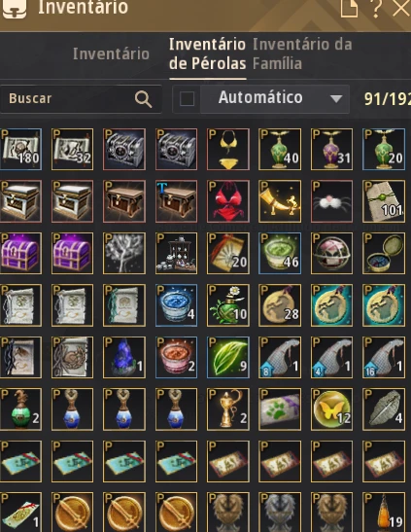Screen dimensions: 411x532
Task: Click the white cat whiskers item
Action: 331,201
